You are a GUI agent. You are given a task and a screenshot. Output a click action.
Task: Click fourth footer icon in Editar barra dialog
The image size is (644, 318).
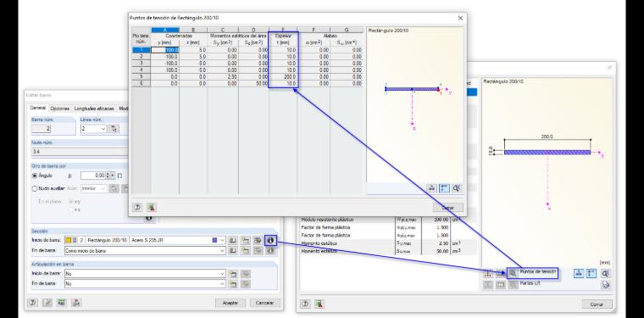[x=76, y=304]
